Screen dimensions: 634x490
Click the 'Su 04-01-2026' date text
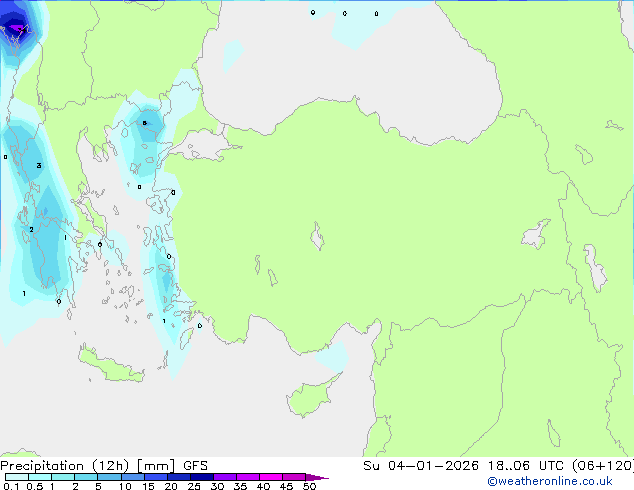(421, 466)
